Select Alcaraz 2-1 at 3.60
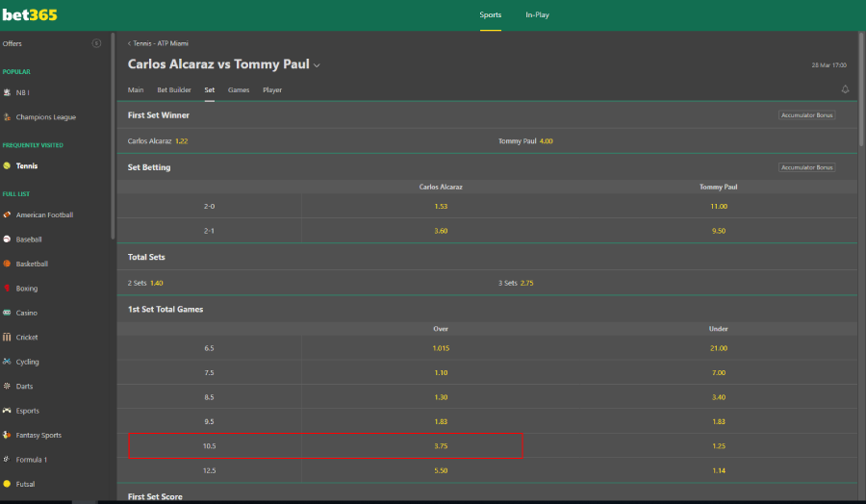This screenshot has width=866, height=504. pos(441,231)
